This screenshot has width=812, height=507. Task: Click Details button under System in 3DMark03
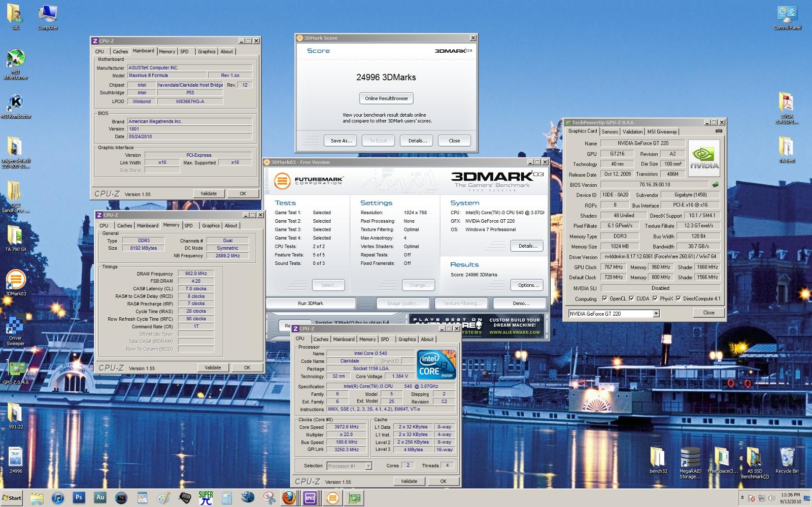527,246
